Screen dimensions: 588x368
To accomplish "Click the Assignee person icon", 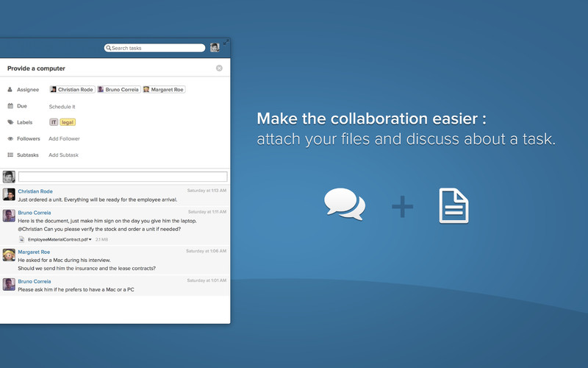I will coord(10,89).
